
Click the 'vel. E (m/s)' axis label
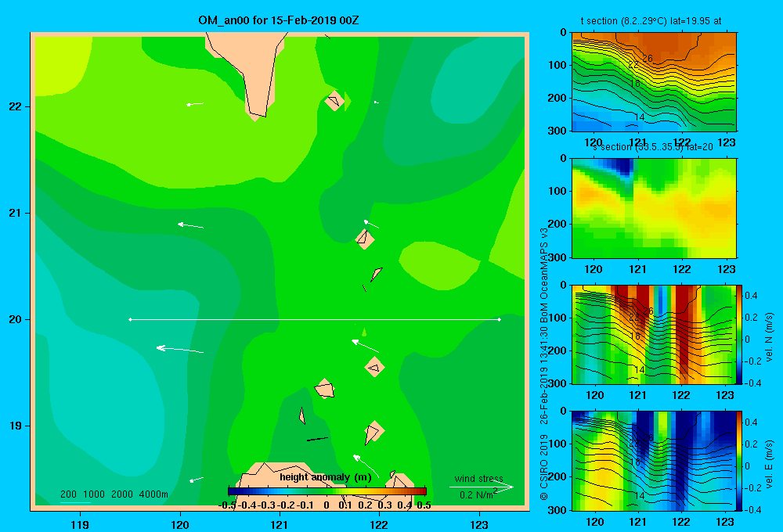(x=769, y=463)
